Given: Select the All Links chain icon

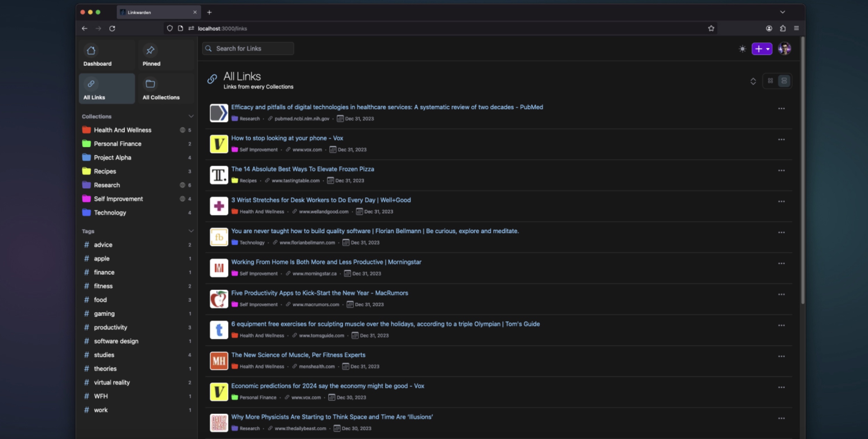Looking at the screenshot, I should tap(91, 84).
